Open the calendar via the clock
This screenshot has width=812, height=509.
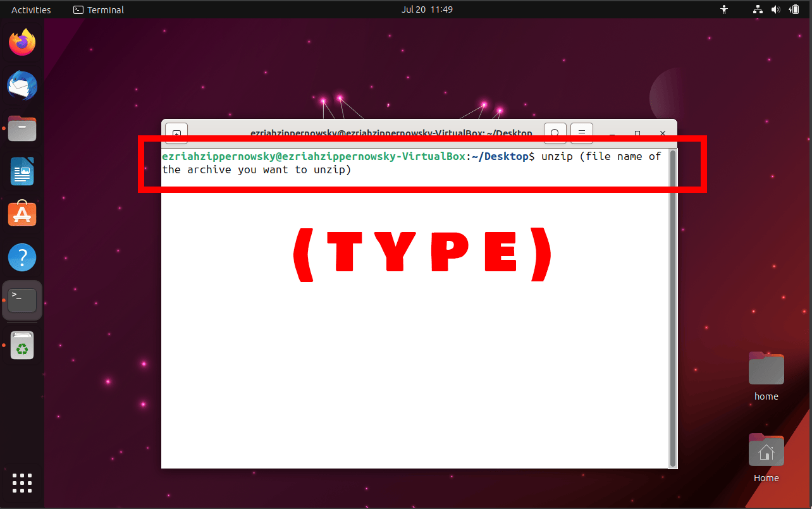tap(427, 9)
